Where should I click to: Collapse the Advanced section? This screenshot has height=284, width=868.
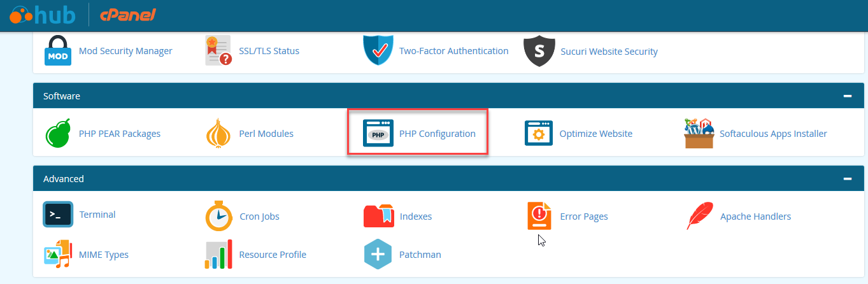pyautogui.click(x=847, y=179)
